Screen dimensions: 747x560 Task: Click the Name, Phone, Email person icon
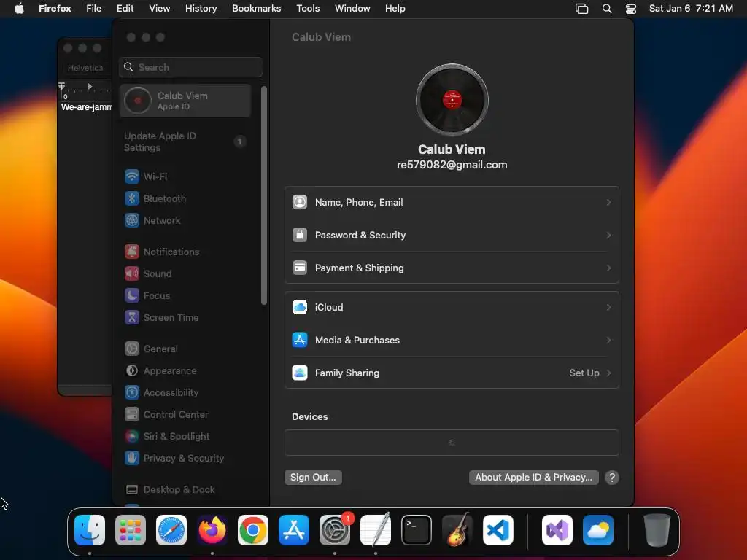point(300,203)
